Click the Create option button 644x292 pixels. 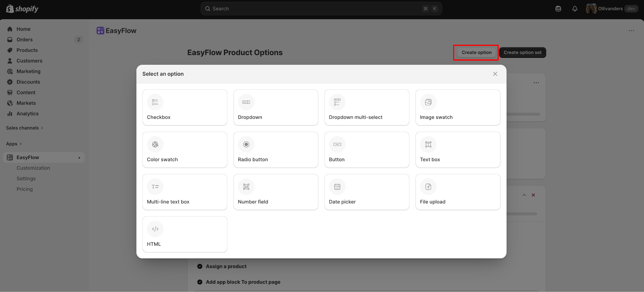(476, 52)
